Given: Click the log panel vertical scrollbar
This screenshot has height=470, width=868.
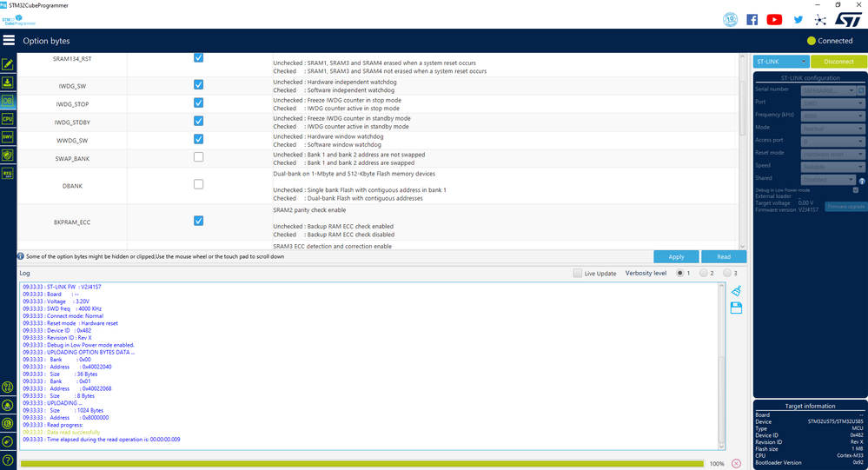Looking at the screenshot, I should click(x=721, y=398).
